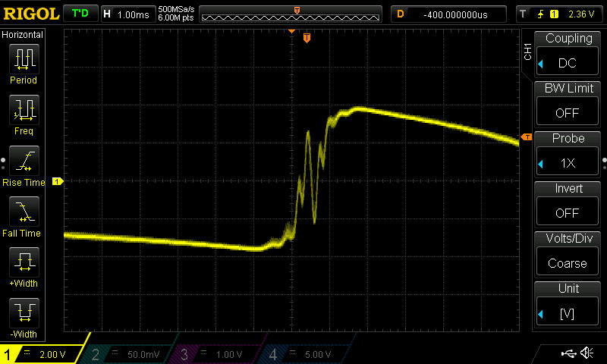The height and width of the screenshot is (364, 607).
Task: Click the USB connection status icon
Action: pyautogui.click(x=568, y=353)
